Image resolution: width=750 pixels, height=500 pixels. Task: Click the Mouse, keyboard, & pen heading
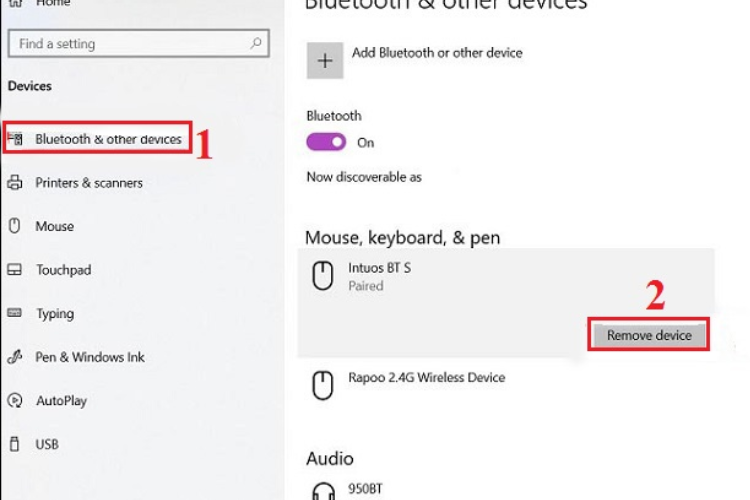403,238
